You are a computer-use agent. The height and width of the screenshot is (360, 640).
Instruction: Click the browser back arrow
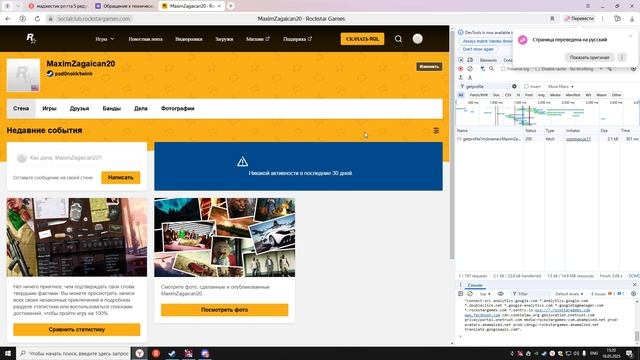(8, 19)
